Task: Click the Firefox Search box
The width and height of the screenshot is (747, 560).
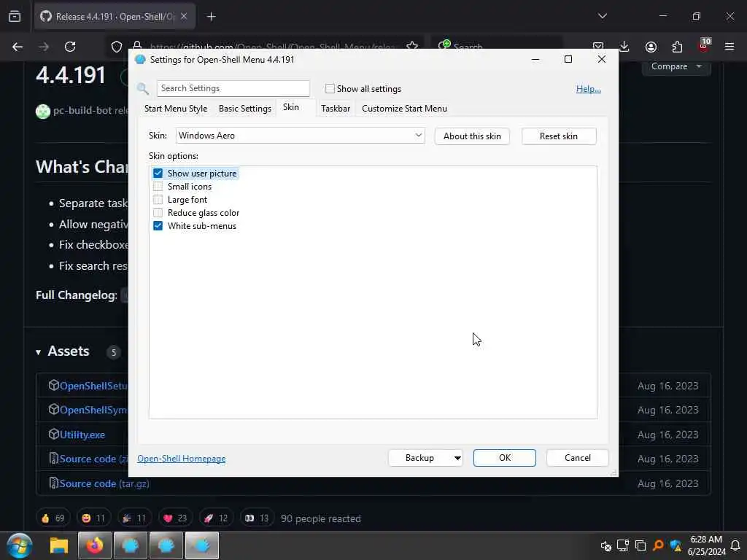Action: tap(497, 47)
